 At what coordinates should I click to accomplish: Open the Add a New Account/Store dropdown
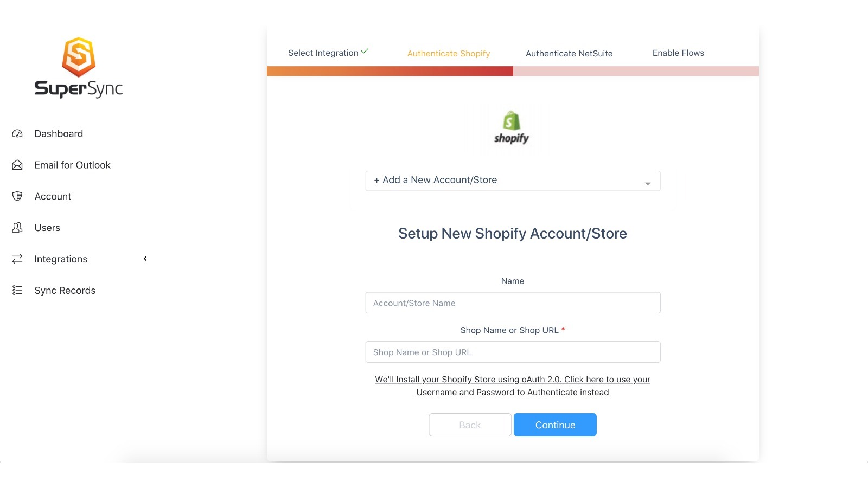pos(513,181)
